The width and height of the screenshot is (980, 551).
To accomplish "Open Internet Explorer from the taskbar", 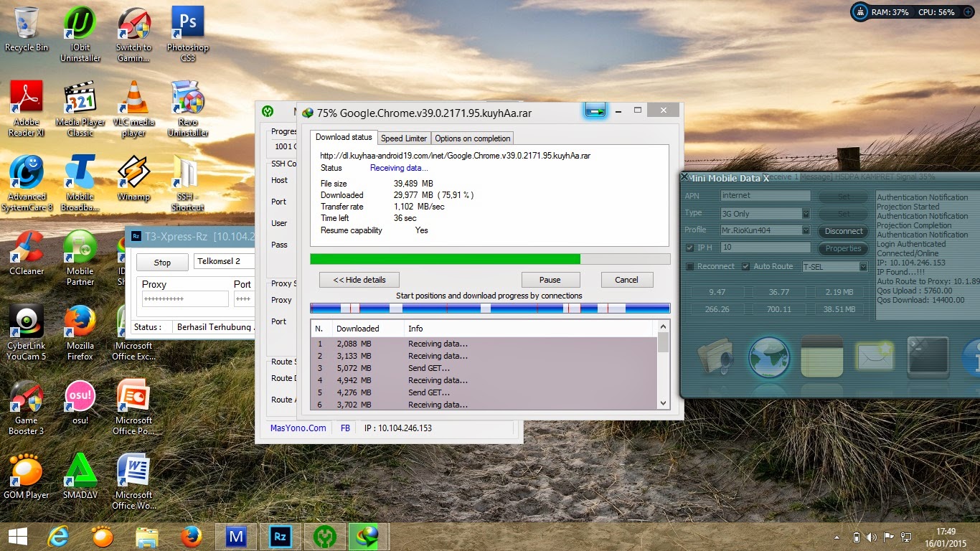I will [58, 537].
